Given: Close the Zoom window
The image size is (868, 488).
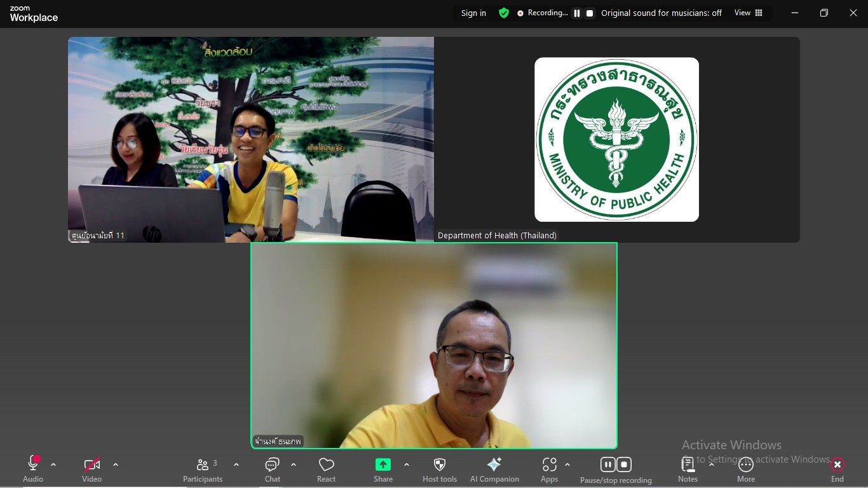Looking at the screenshot, I should [853, 13].
